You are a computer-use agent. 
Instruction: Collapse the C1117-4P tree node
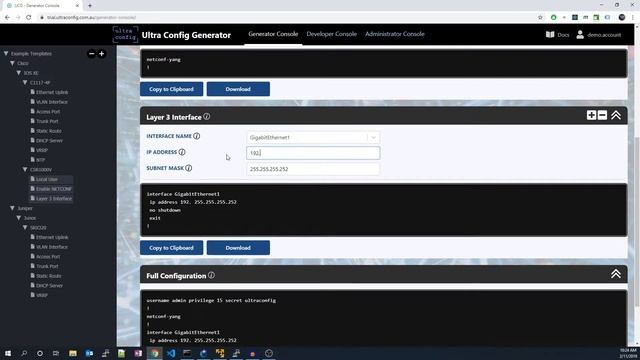(x=25, y=82)
